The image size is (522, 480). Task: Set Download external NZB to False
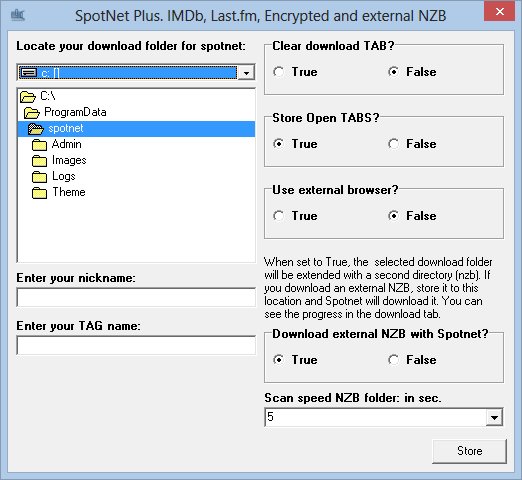(393, 360)
